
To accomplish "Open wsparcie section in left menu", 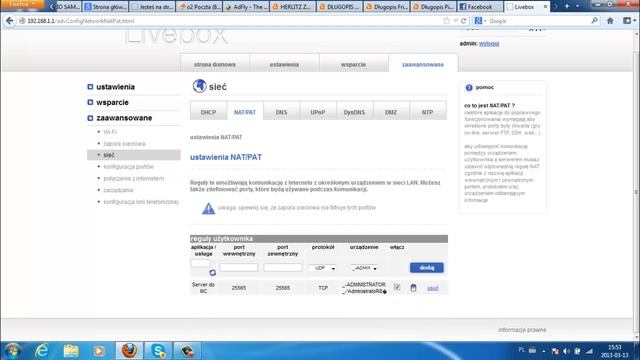I will [x=112, y=102].
